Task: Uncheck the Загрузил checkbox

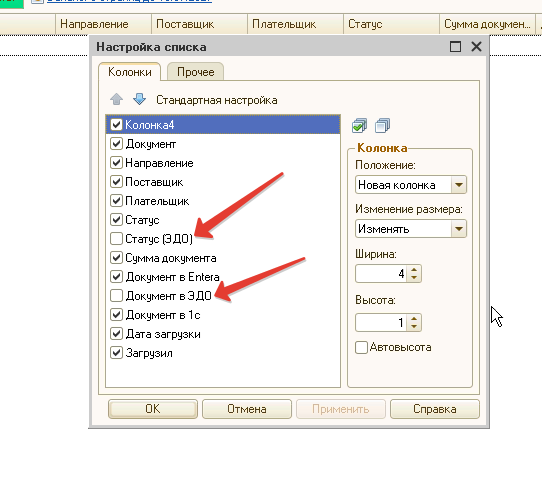Action: click(116, 353)
